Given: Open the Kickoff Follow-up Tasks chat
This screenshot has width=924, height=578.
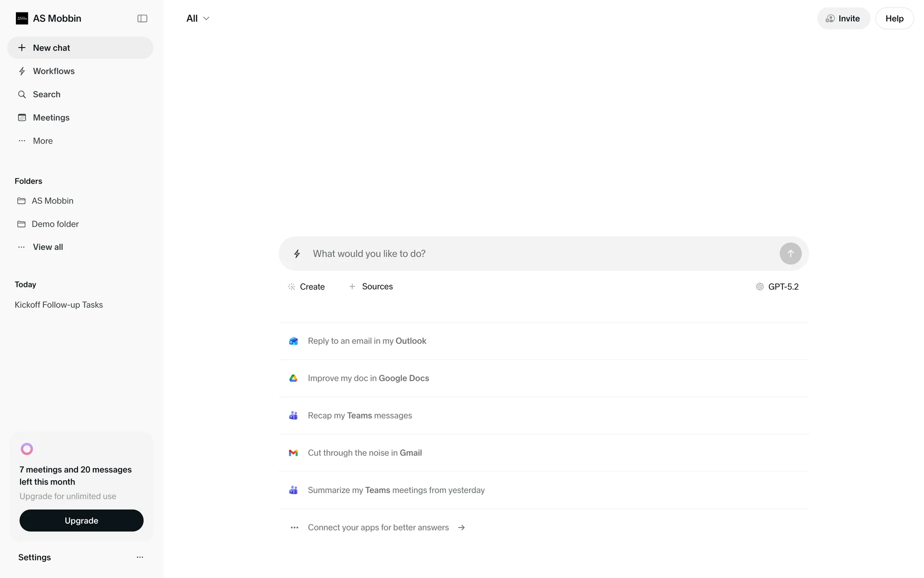Looking at the screenshot, I should (x=59, y=305).
